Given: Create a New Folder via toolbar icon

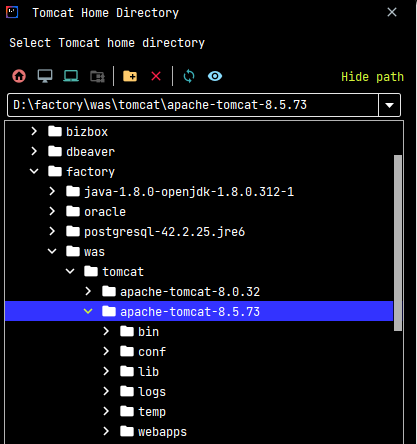Looking at the screenshot, I should click(x=130, y=76).
